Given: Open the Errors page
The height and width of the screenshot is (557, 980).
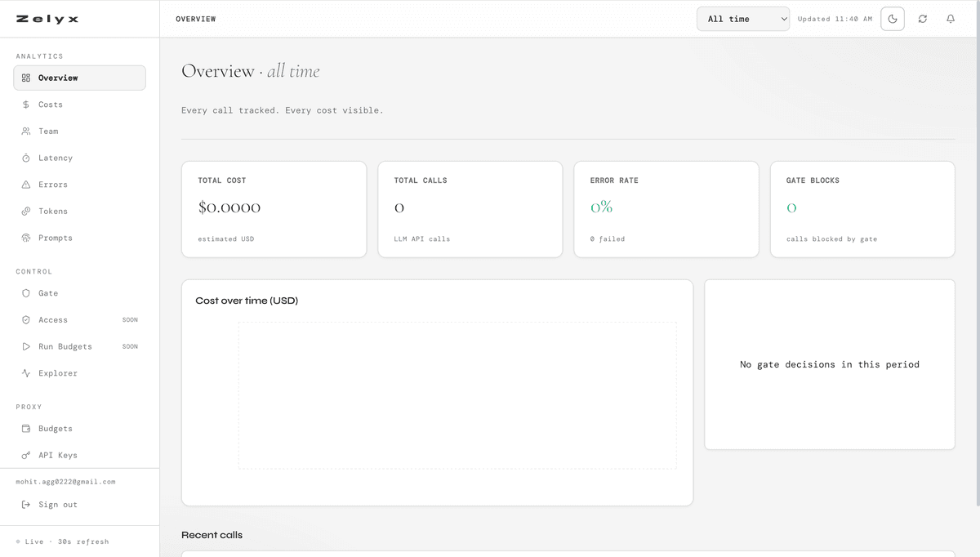Looking at the screenshot, I should tap(79, 185).
